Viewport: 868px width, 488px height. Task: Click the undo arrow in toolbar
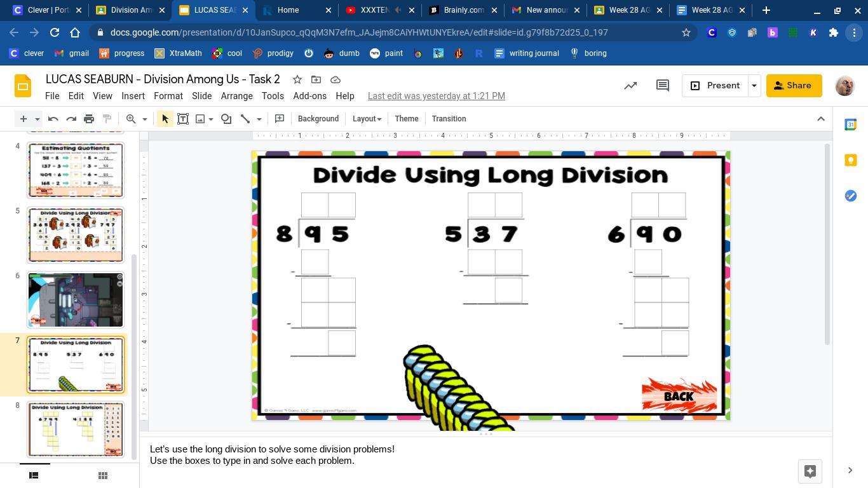click(x=53, y=119)
